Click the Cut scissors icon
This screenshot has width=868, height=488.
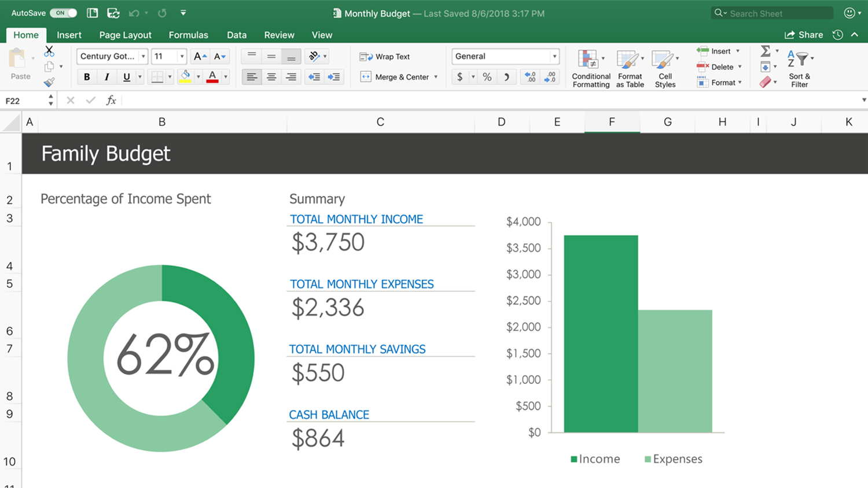point(49,51)
